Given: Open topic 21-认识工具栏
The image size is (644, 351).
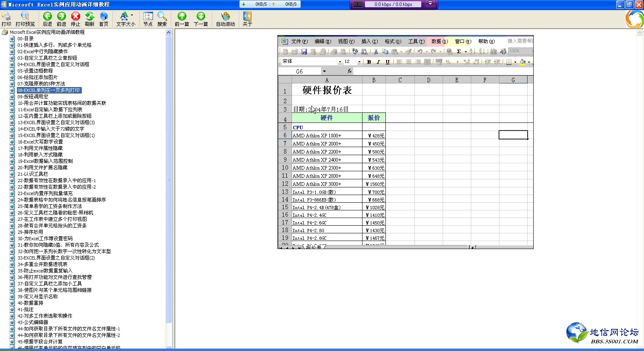Looking at the screenshot, I should pos(33,174).
